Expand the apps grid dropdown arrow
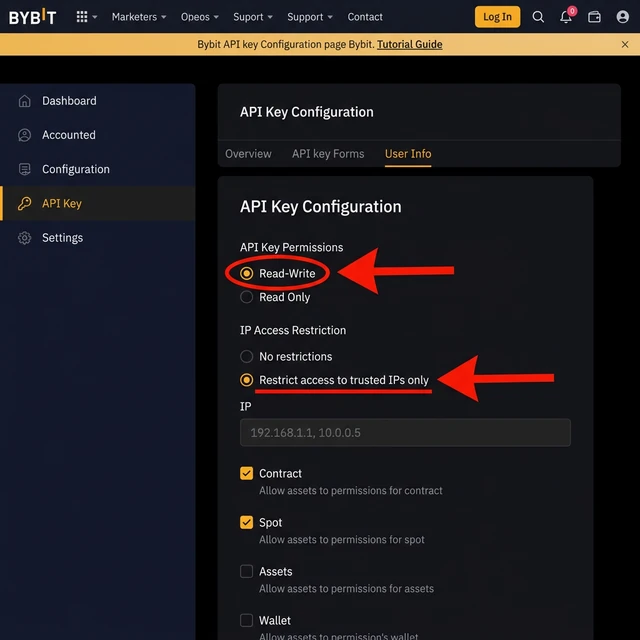The width and height of the screenshot is (640, 640). (x=95, y=17)
